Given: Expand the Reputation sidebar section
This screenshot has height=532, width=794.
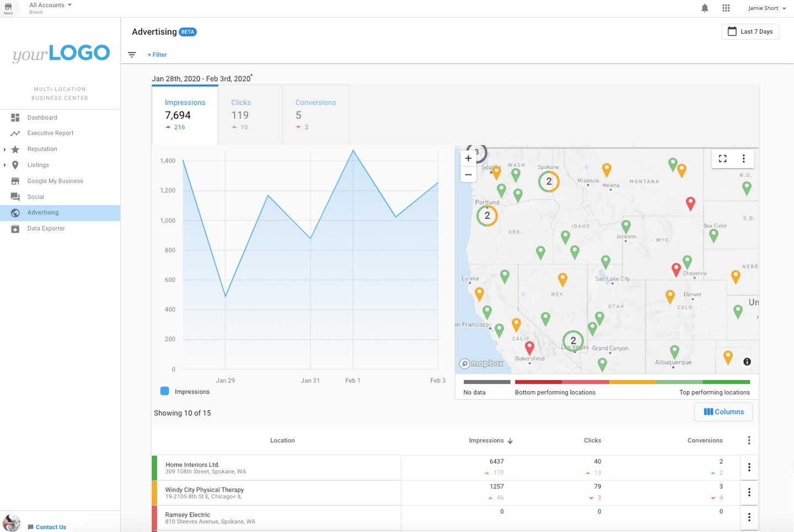Looking at the screenshot, I should 5,149.
